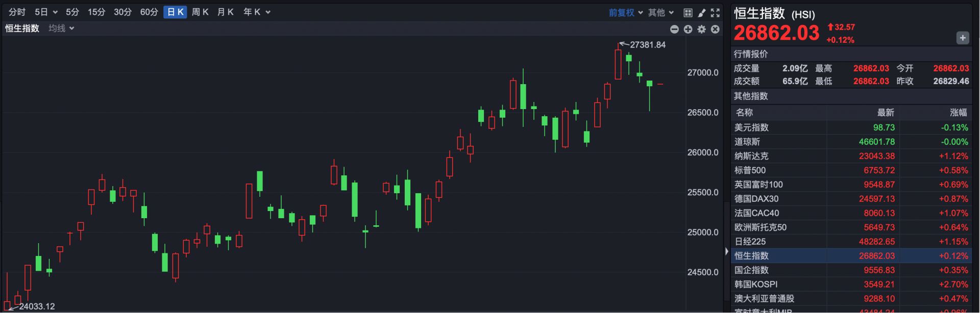Viewport: 980px width, 313px height.
Task: Select the drawing brush tool
Action: (x=701, y=13)
